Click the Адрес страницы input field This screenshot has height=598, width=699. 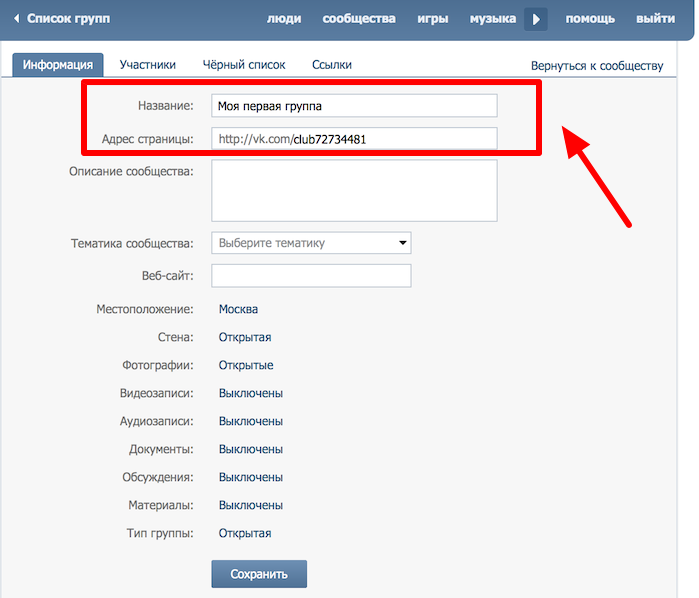pos(354,139)
